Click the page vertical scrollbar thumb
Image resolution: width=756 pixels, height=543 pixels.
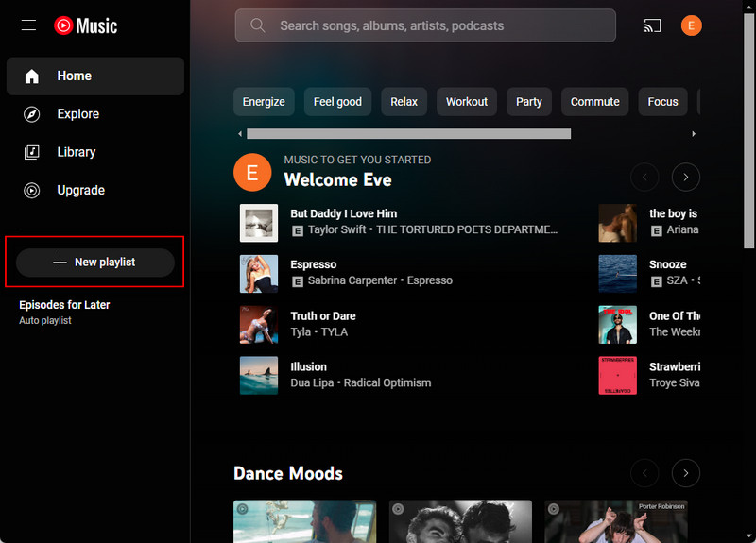point(749,130)
